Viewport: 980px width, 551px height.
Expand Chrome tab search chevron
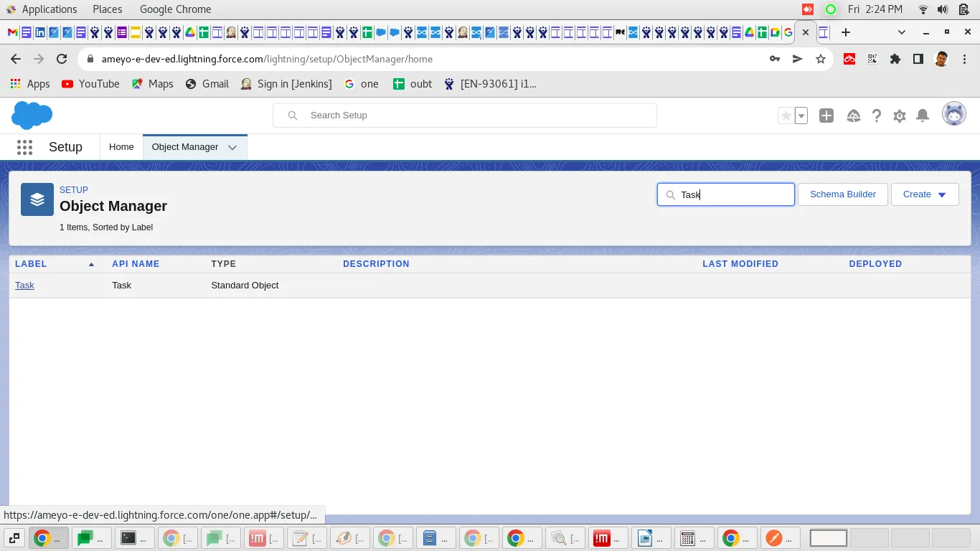[x=902, y=32]
